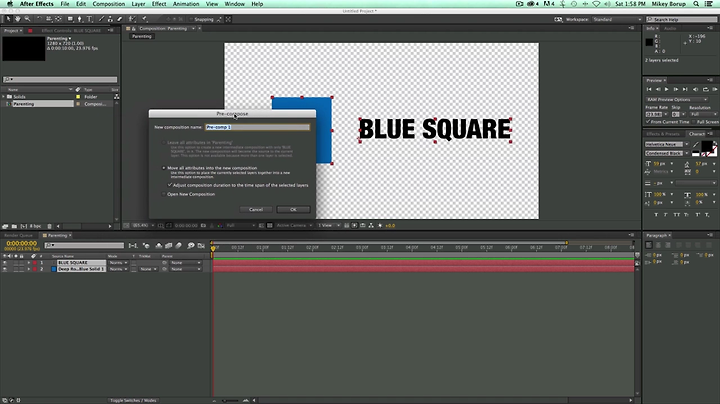This screenshot has height=404, width=720.
Task: Select the Clone Stamp tool
Action: pyautogui.click(x=110, y=19)
